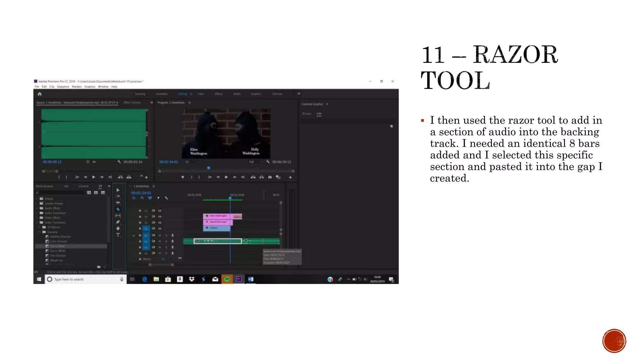Click 32-bit color effects filter icon
The image size is (644, 362).
click(96, 193)
